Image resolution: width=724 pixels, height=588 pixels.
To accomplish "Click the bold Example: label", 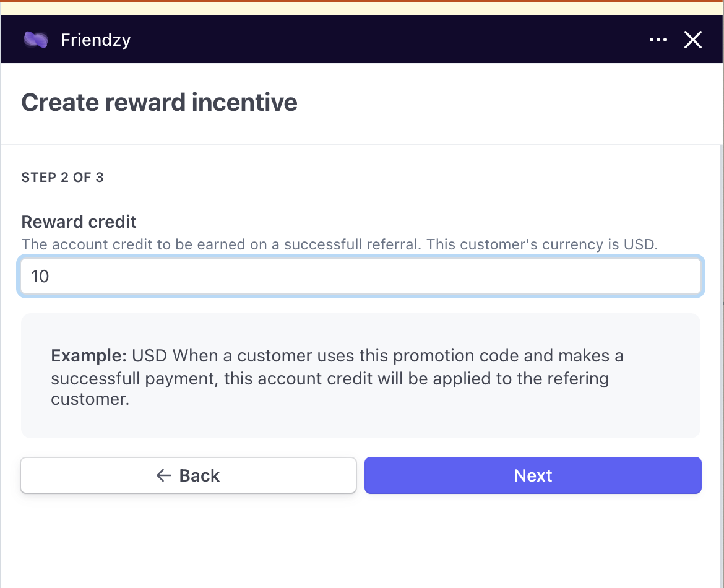I will pos(89,356).
